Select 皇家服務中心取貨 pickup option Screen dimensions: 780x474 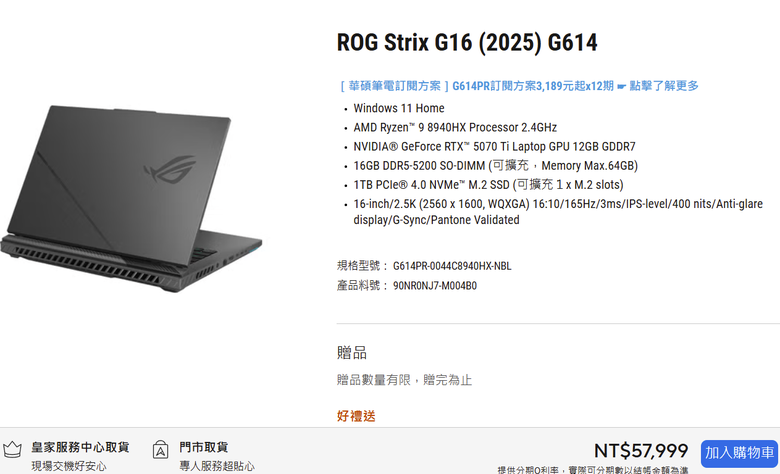(x=80, y=447)
